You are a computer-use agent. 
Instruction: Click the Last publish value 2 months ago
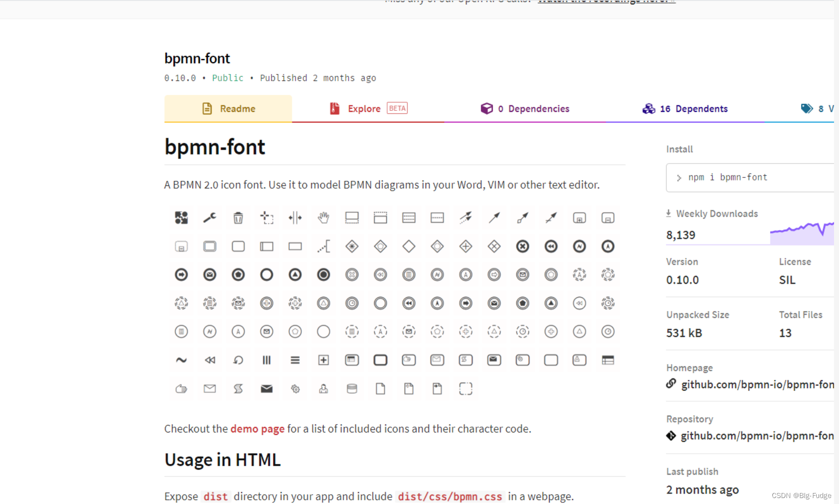click(x=702, y=490)
